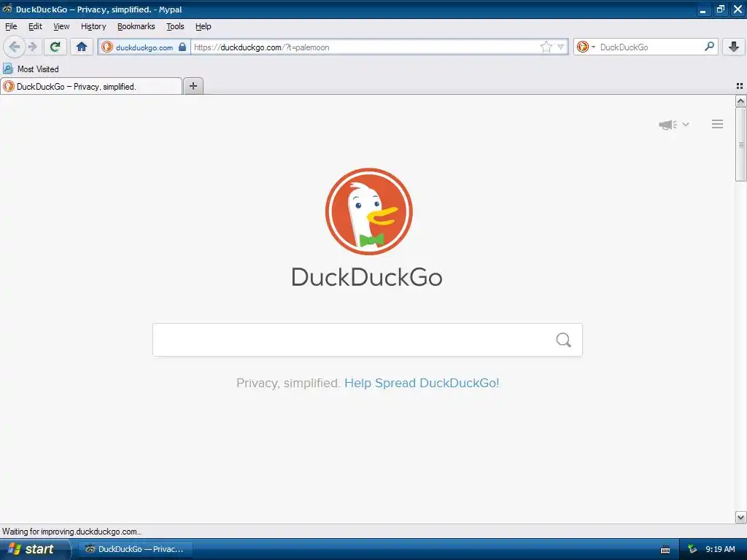Click the 9:19 AM taskbar clock
The image size is (747, 560).
point(720,549)
